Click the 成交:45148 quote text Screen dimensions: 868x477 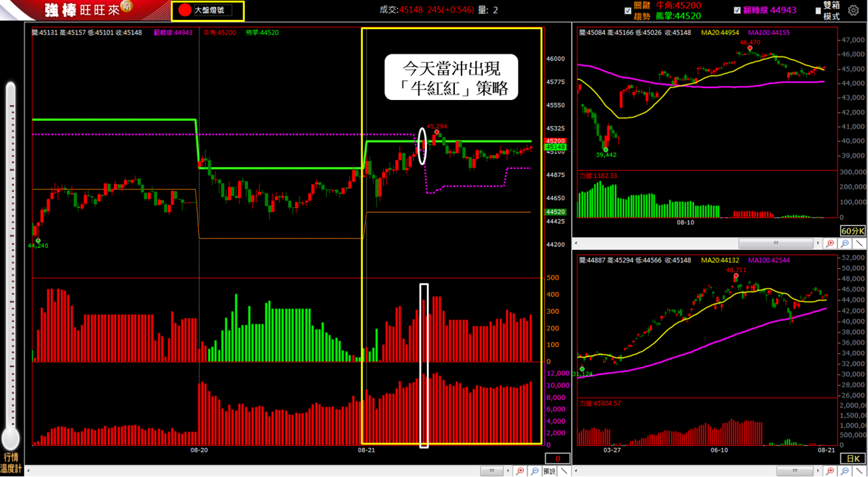[x=402, y=10]
